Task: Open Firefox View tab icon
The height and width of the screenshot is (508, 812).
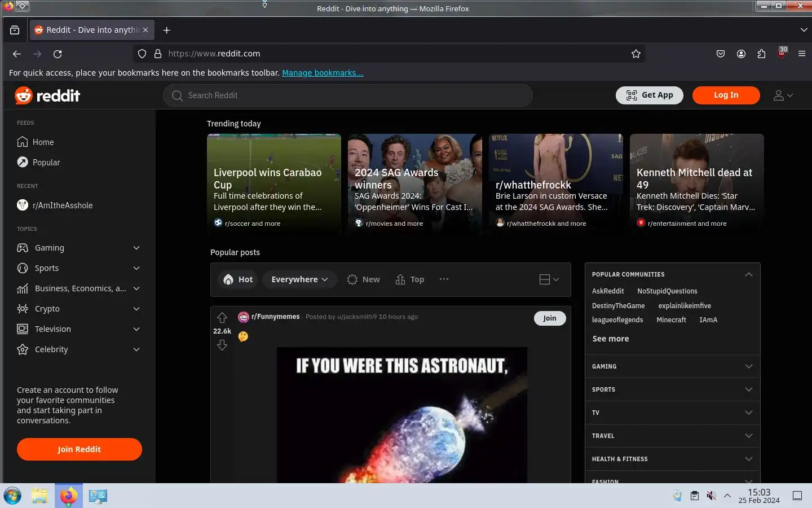Action: point(15,30)
